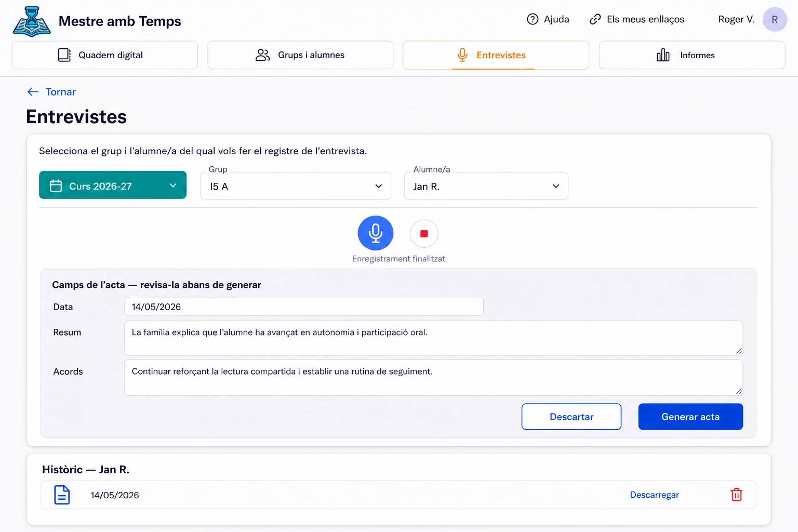This screenshot has width=798, height=532.
Task: Select the 14/05/2026 date in Històric
Action: (x=115, y=495)
